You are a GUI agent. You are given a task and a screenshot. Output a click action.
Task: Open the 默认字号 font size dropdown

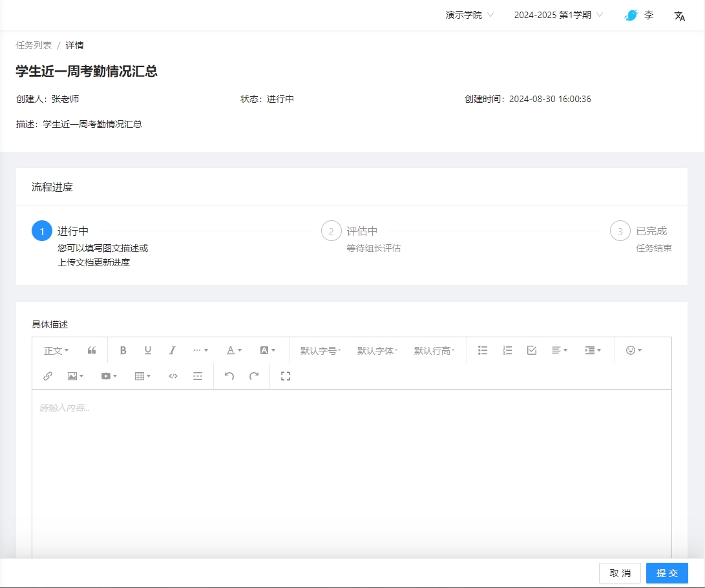click(x=321, y=351)
